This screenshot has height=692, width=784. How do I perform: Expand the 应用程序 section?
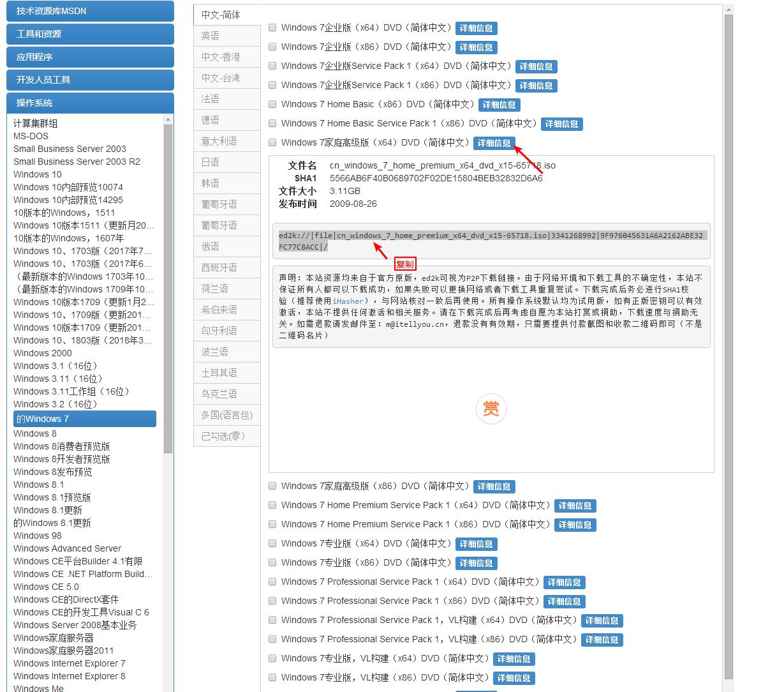[x=90, y=57]
